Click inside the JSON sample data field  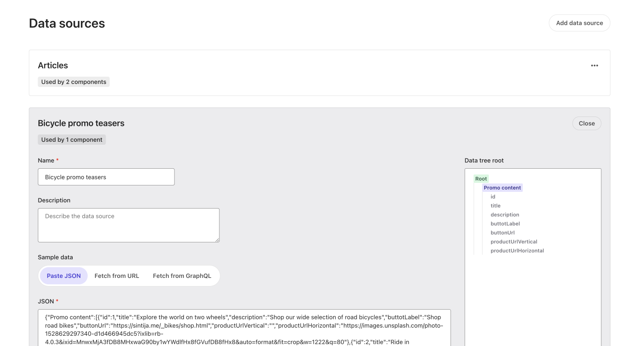tap(244, 328)
